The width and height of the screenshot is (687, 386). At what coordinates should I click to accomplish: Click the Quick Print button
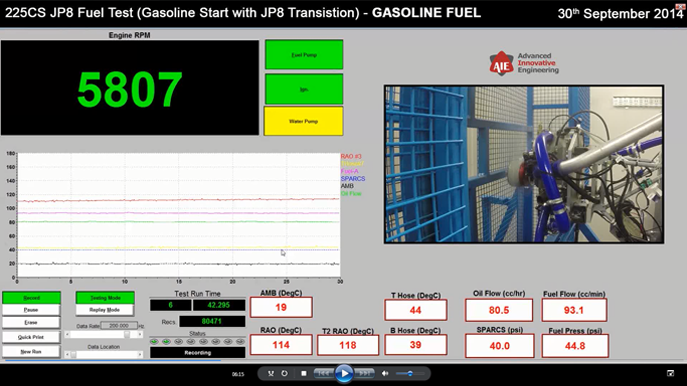[x=31, y=337]
